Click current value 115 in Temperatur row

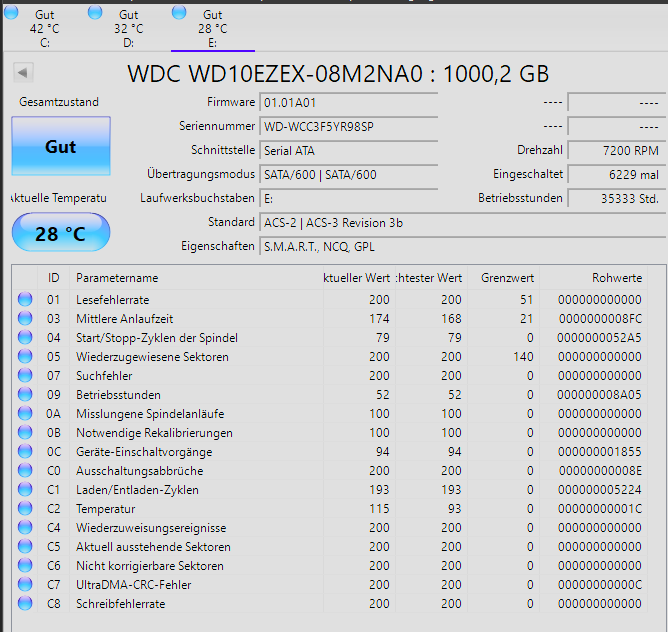[x=379, y=509]
